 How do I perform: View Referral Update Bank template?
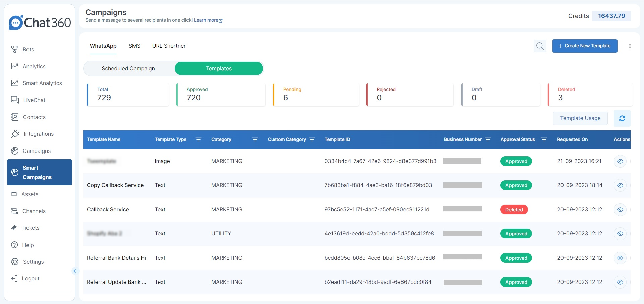[x=620, y=282]
